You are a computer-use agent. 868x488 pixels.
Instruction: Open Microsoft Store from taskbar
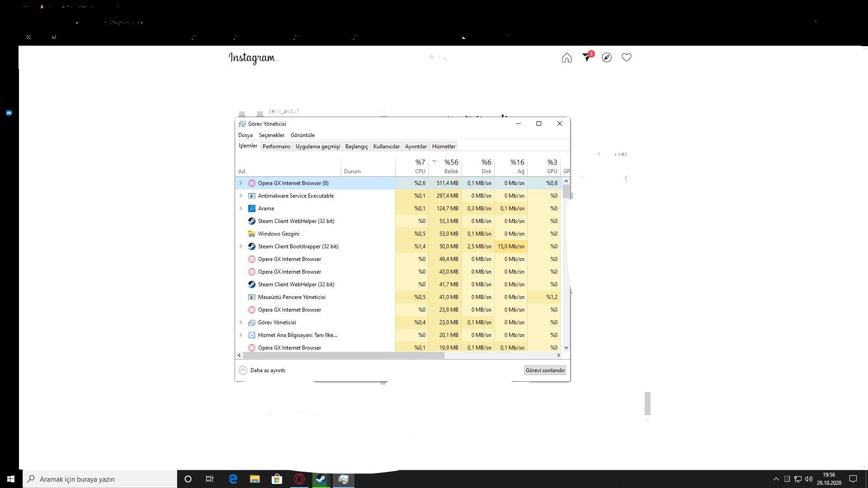277,479
